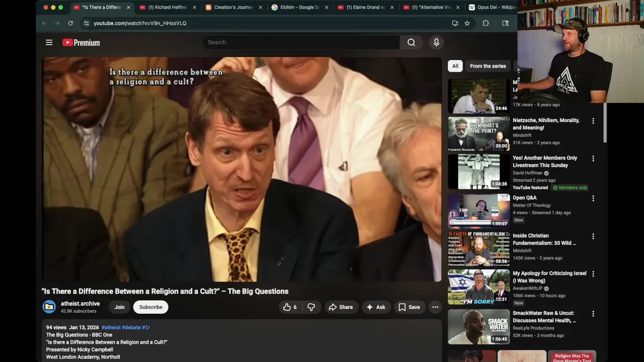Click the #atheist hashtag
The height and width of the screenshot is (362, 644).
click(x=111, y=327)
